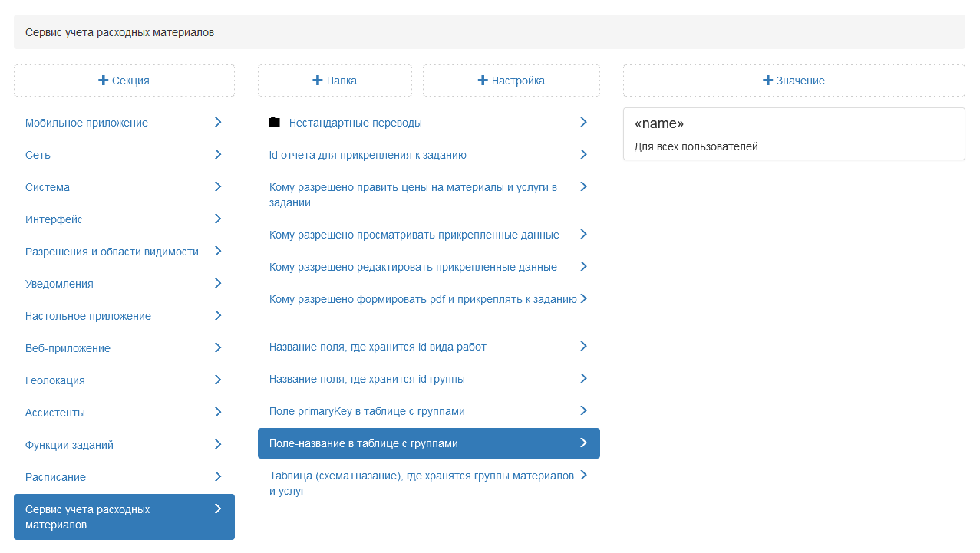Open the Сеть section
Screen dimensions: 980x553
(x=38, y=155)
